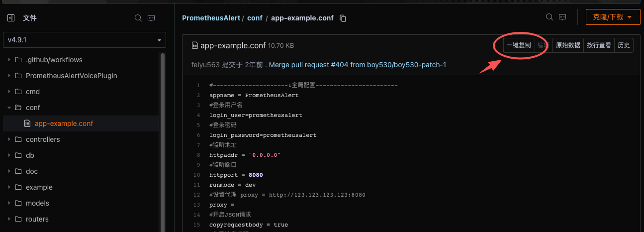Viewport: 644px width, 232px height.
Task: Collapse the file tree sidebar panel icon
Action: click(x=11, y=18)
